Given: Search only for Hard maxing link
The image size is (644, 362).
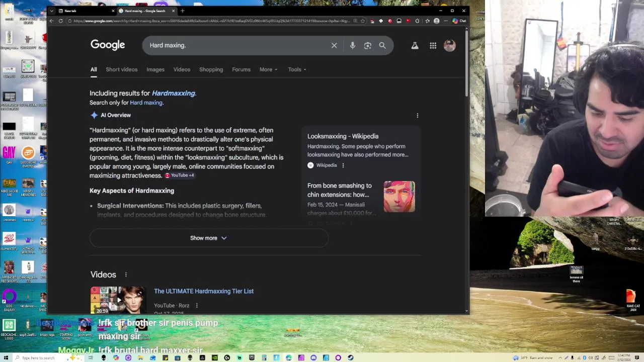Looking at the screenshot, I should pos(146,103).
